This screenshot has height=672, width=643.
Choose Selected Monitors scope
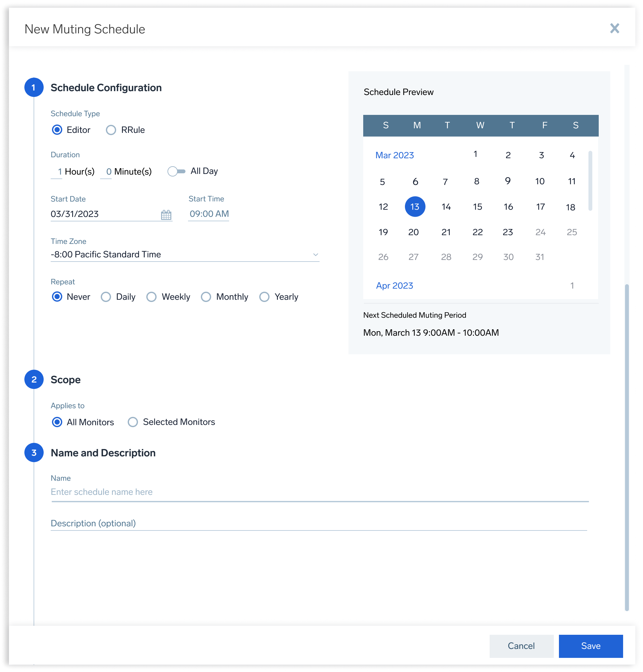(133, 422)
